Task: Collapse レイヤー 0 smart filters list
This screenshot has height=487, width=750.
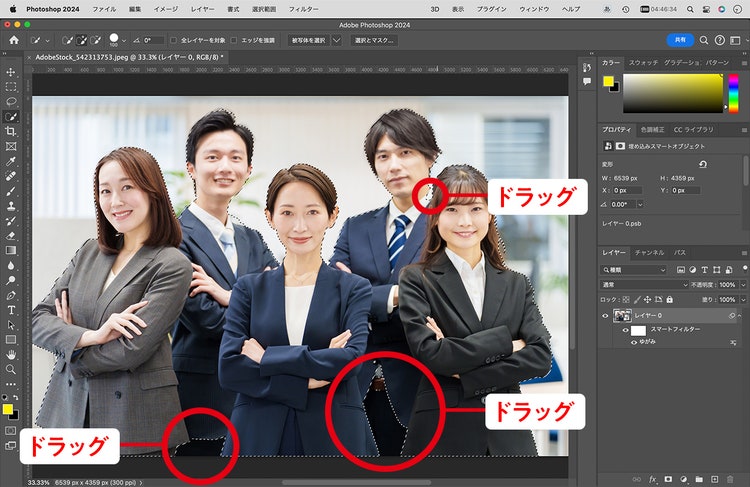Action: click(739, 316)
